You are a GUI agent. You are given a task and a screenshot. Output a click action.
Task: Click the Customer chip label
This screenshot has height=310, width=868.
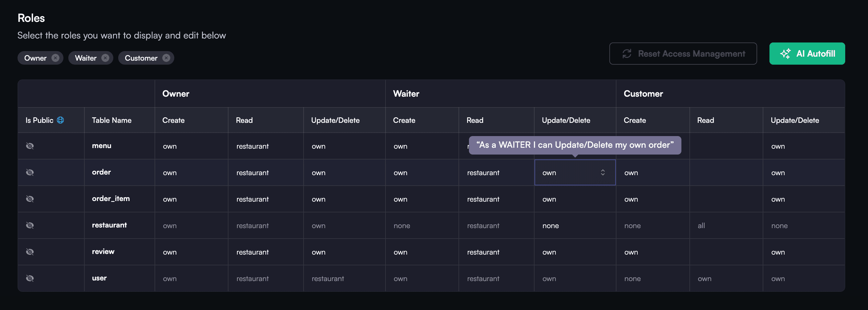tap(141, 58)
